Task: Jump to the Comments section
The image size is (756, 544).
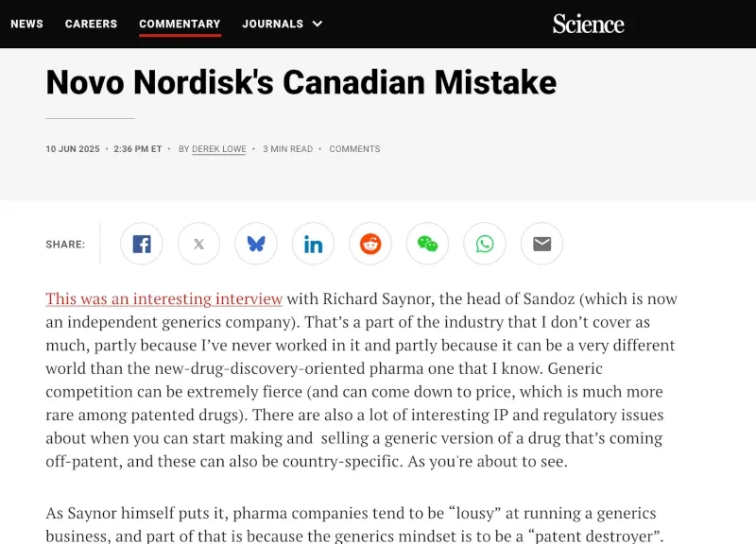Action: (355, 149)
